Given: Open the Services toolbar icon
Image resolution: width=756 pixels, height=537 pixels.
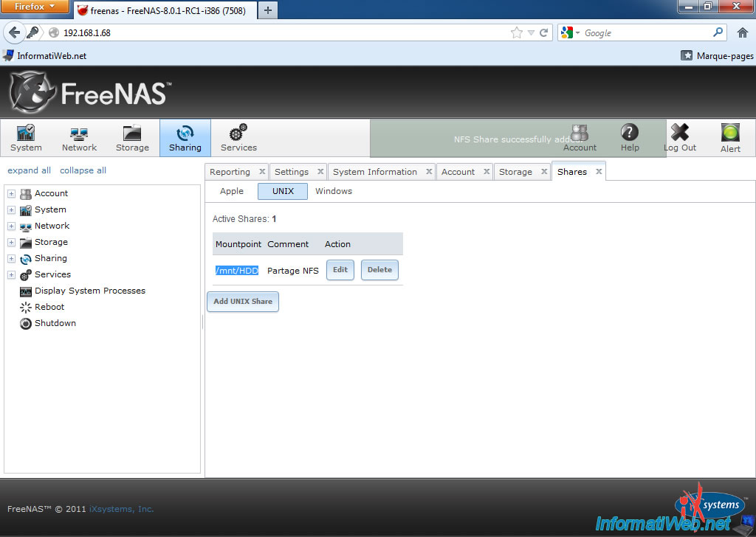Looking at the screenshot, I should click(x=238, y=138).
